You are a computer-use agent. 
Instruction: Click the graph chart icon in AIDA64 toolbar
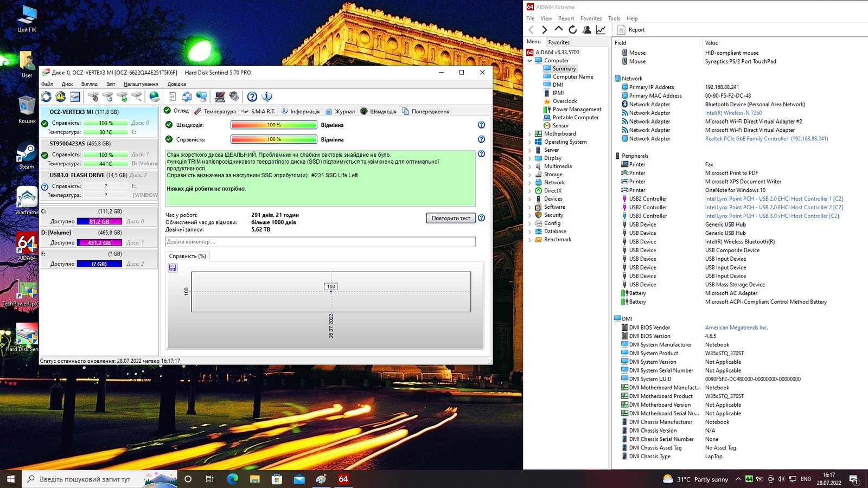coord(601,30)
